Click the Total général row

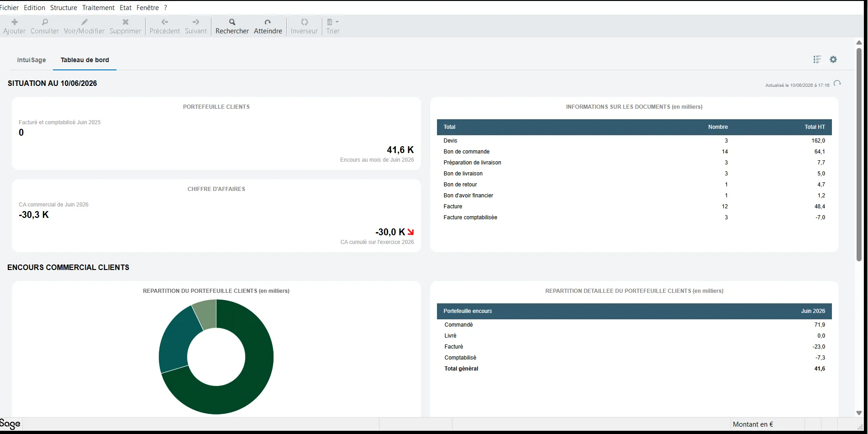[634, 369]
